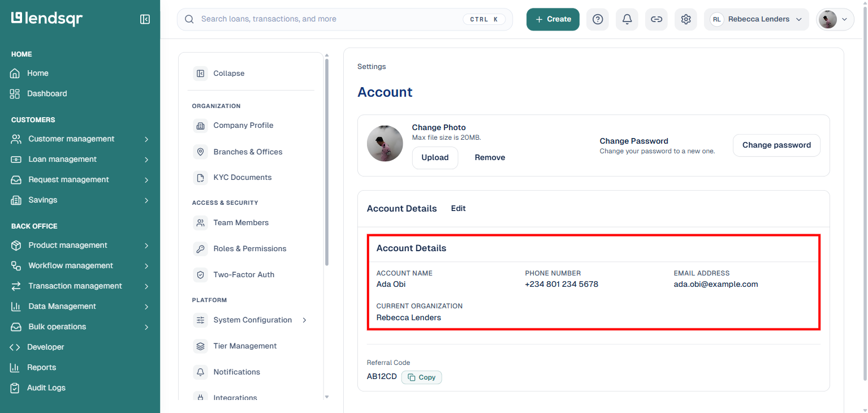Click the sidebar collapse icon beside lendsqr logo

tap(145, 19)
